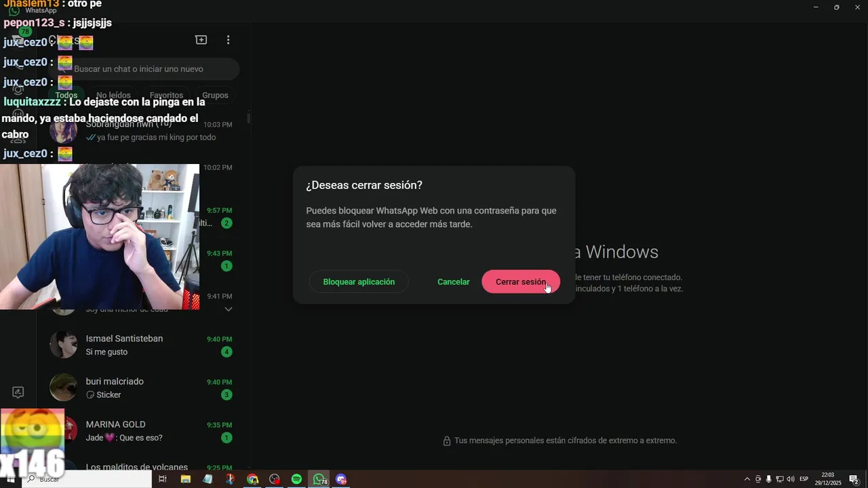Open Task View from the taskbar
This screenshot has width=868, height=488.
click(x=163, y=479)
